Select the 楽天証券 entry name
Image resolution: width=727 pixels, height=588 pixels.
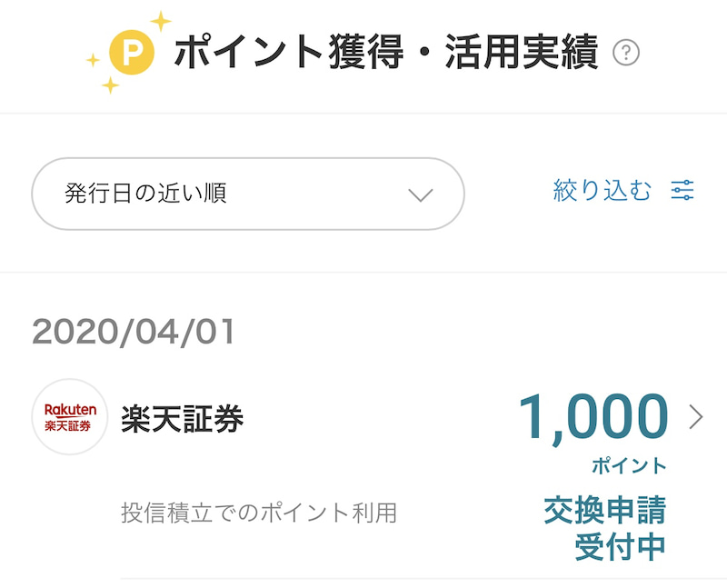coord(183,418)
